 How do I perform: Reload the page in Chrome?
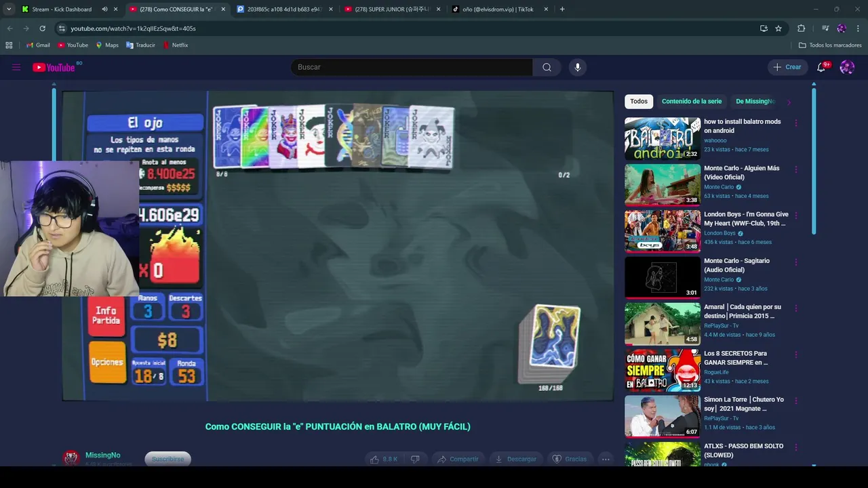pyautogui.click(x=42, y=28)
